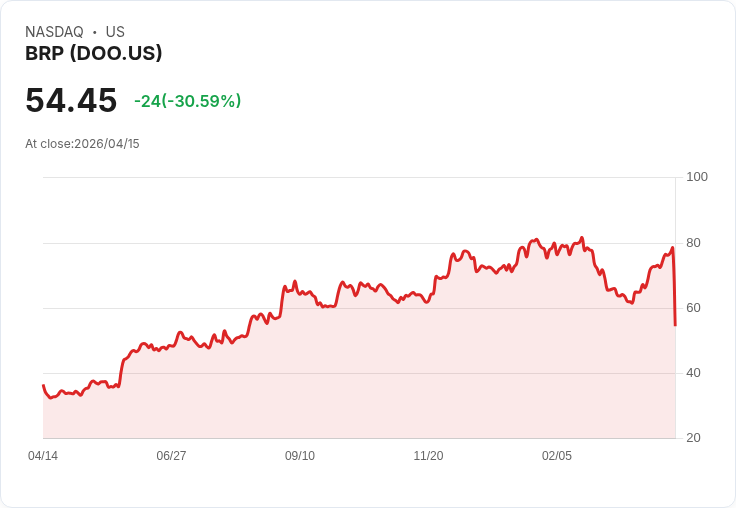This screenshot has width=736, height=508.
Task: Select the 09/10 date on the x-axis
Action: pyautogui.click(x=300, y=456)
